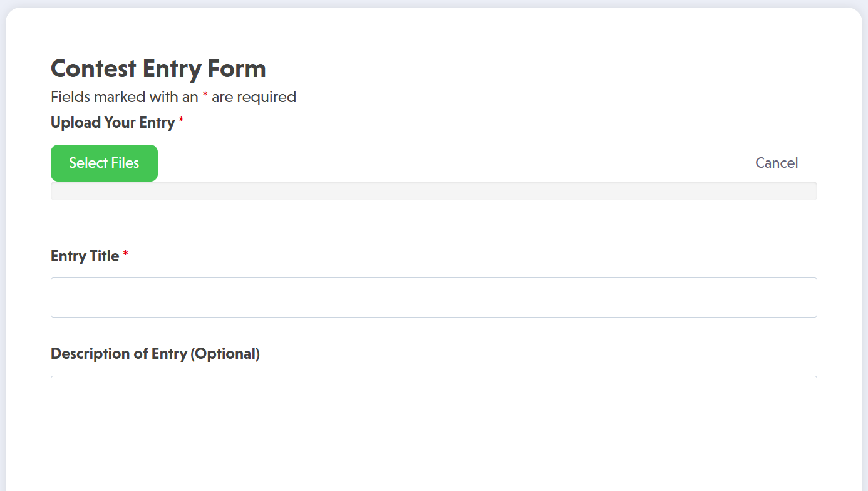Focus the Entry Title text field
Image resolution: width=868 pixels, height=491 pixels.
point(433,297)
